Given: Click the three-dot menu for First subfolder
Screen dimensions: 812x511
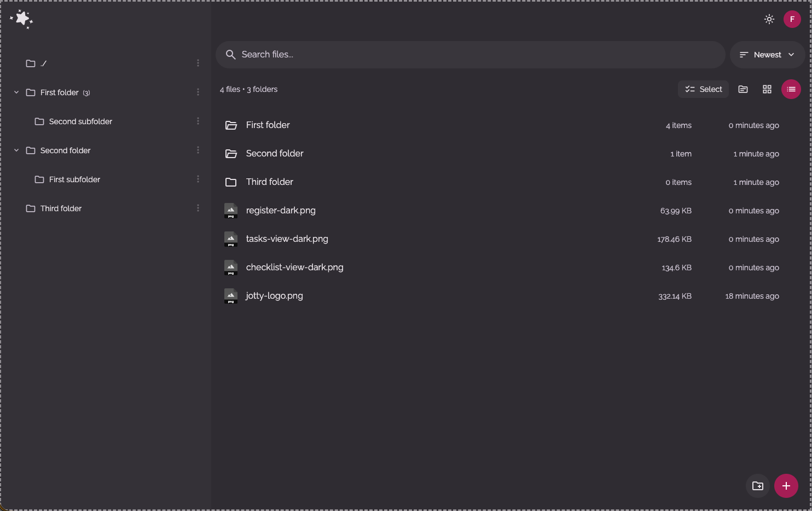Looking at the screenshot, I should point(198,179).
